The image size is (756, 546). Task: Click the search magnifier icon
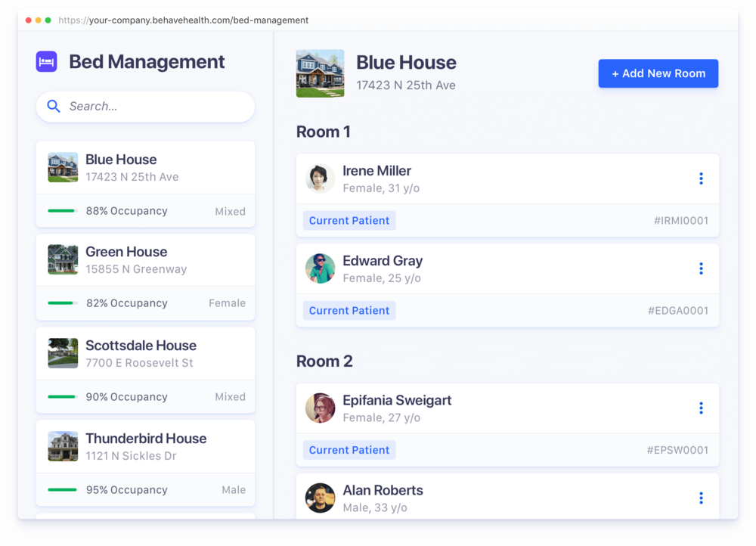54,107
